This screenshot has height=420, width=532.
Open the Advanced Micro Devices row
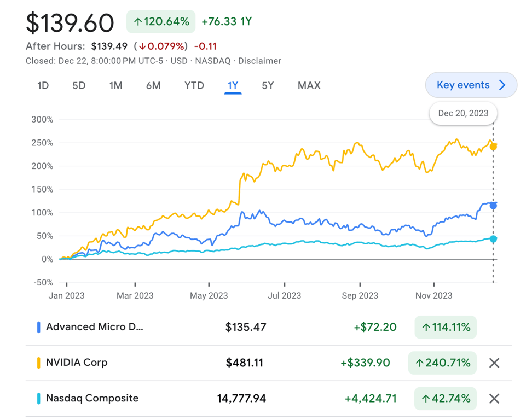point(94,327)
